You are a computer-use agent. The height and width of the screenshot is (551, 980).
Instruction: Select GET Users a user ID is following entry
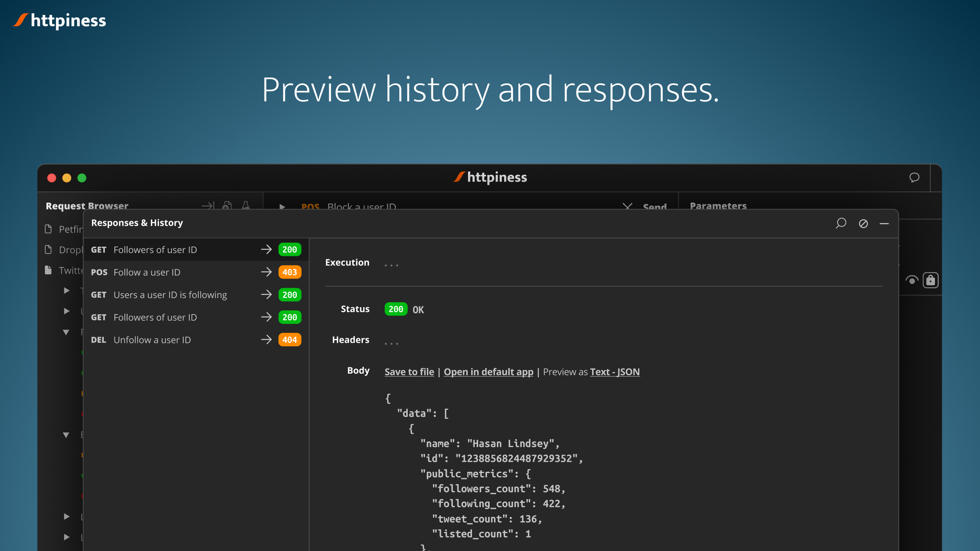(x=196, y=295)
